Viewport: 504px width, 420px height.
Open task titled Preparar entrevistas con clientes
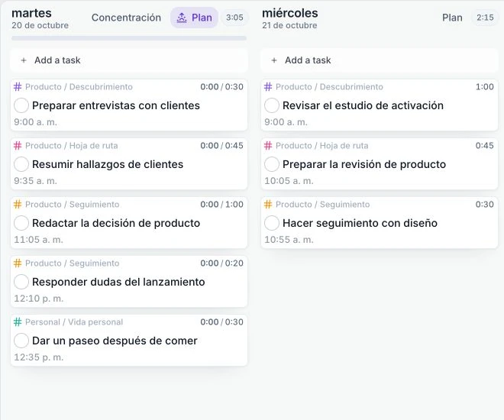pos(116,105)
